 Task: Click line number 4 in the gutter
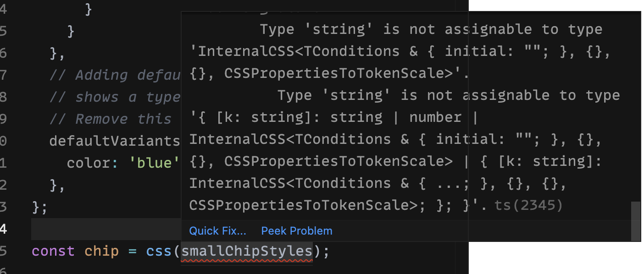(5, 229)
